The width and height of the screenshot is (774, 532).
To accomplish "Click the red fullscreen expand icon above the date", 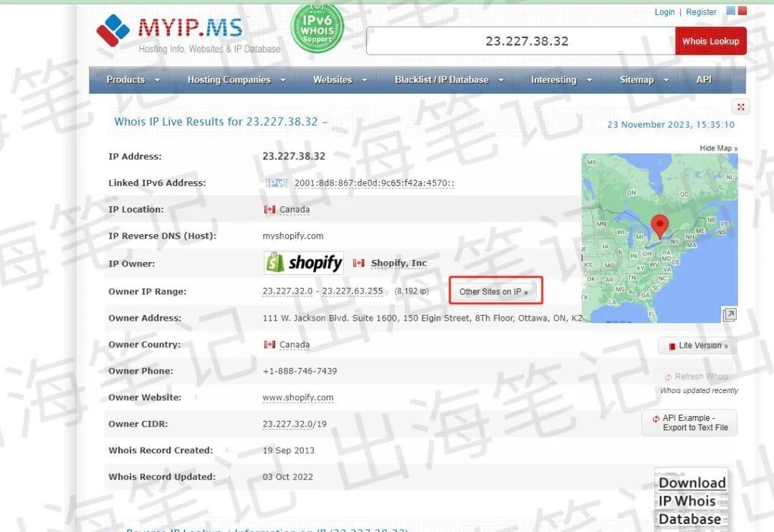I will [740, 107].
